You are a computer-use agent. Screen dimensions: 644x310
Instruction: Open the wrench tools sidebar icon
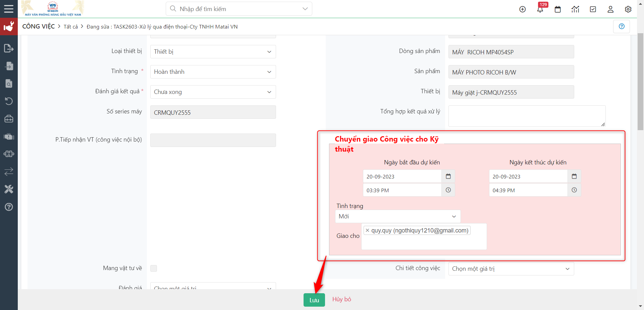9,189
